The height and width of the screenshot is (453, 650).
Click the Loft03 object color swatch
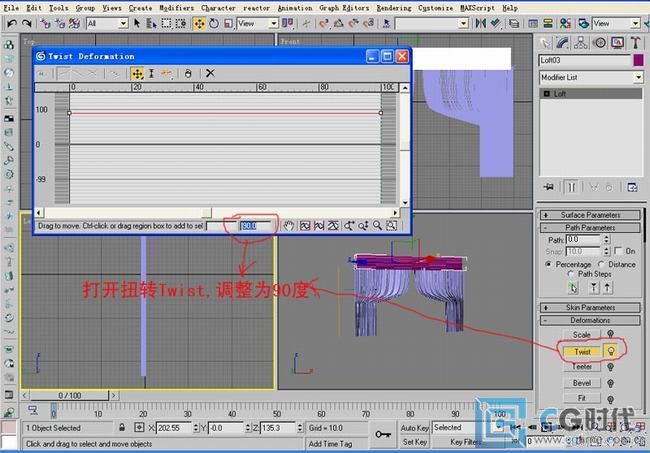click(638, 61)
